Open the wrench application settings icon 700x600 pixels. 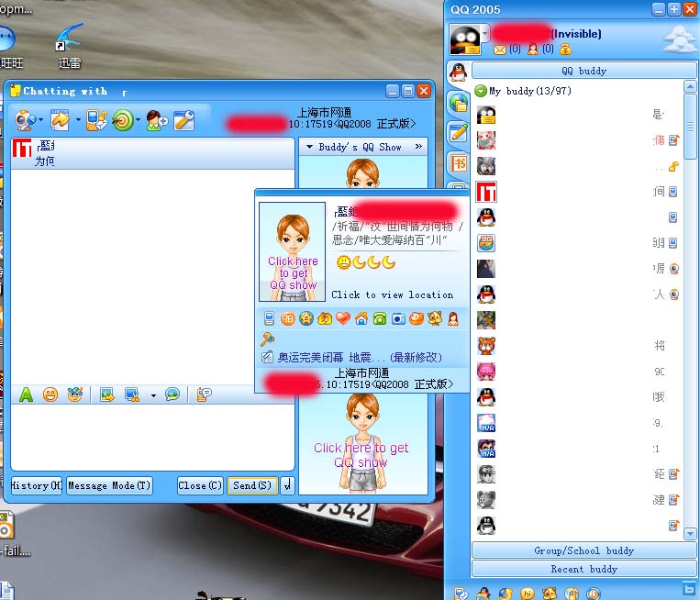coord(183,120)
